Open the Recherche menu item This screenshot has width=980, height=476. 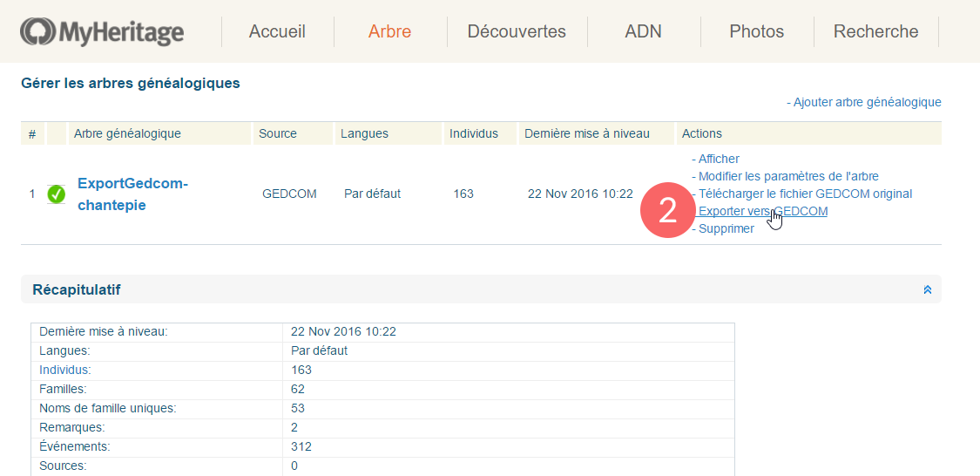(875, 32)
